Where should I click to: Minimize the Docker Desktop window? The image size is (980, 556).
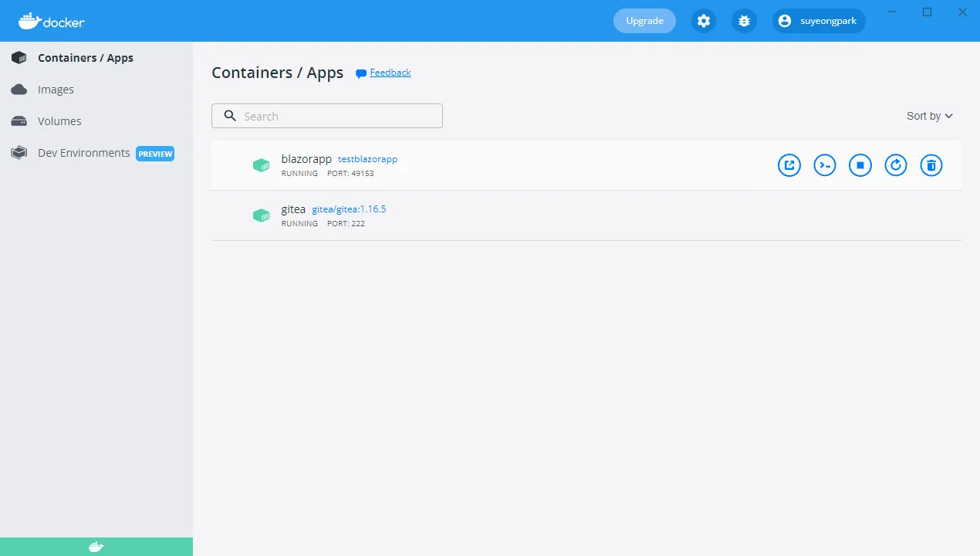click(x=892, y=12)
